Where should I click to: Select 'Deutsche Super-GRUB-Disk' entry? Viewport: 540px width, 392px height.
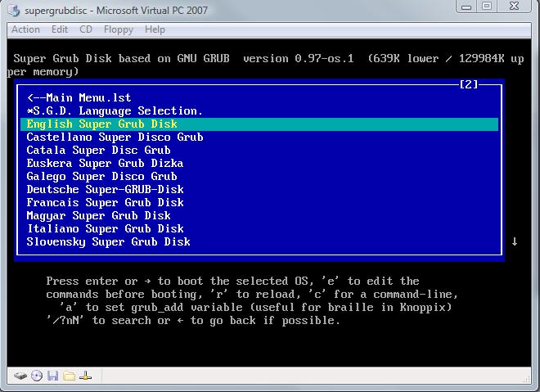(259, 190)
